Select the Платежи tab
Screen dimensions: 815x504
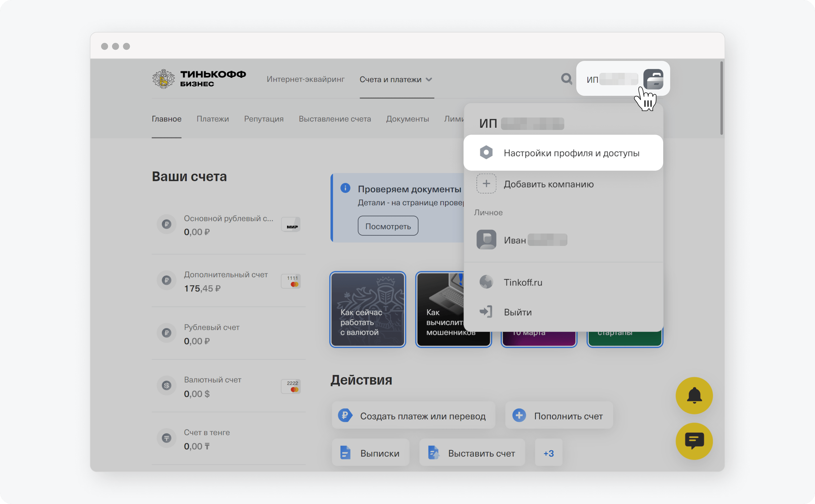[213, 119]
